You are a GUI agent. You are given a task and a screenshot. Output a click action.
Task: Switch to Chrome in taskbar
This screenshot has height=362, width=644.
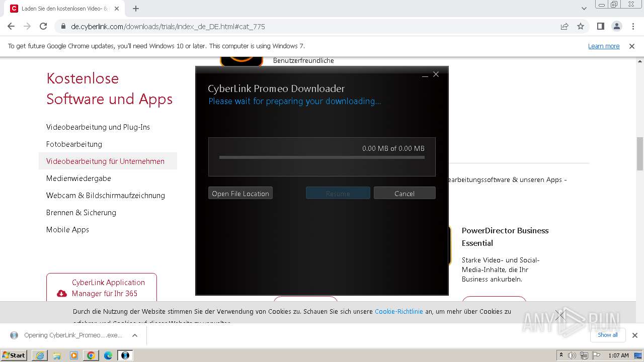click(x=91, y=355)
